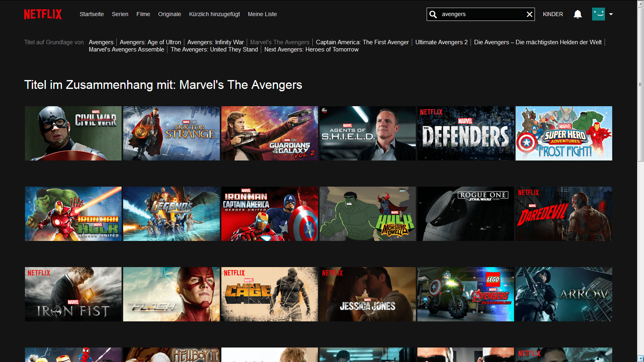Open the Agents of S.H.I.E.L.D. card
Screen dimensions: 644x362
coord(367,134)
